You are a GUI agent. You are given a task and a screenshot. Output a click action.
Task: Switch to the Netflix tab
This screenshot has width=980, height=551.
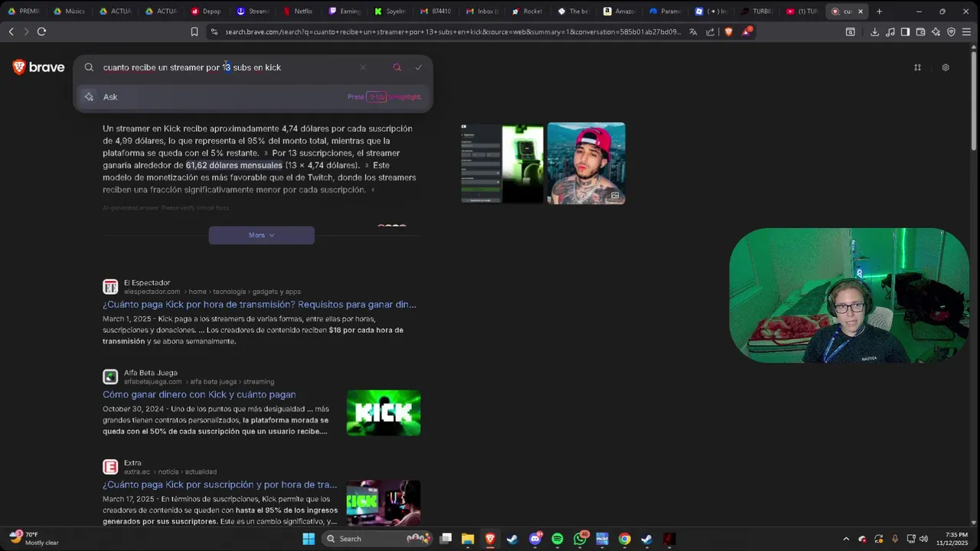point(297,11)
